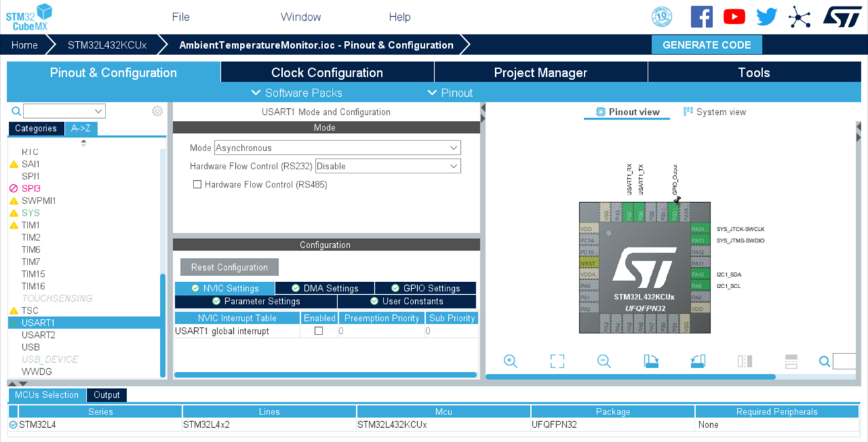Click the peripheral list vertical scrollbar

163,326
